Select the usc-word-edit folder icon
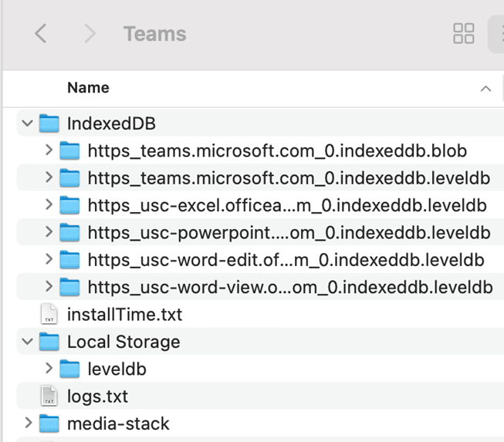 tap(69, 260)
